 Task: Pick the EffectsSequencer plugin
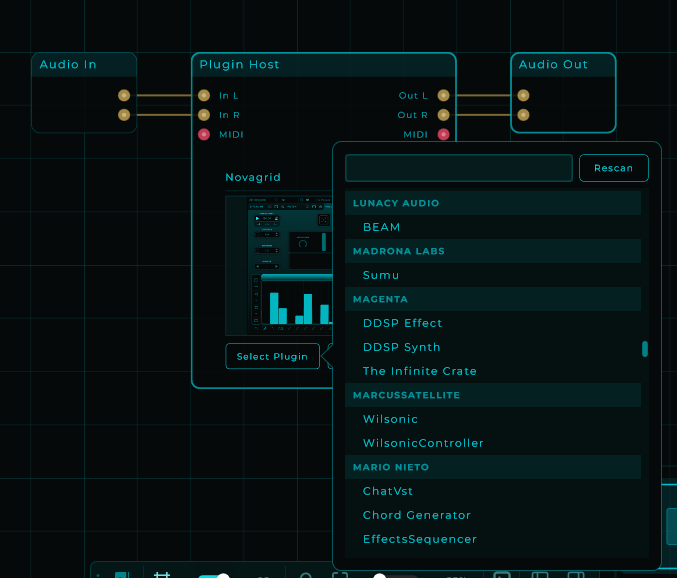[x=493, y=539]
